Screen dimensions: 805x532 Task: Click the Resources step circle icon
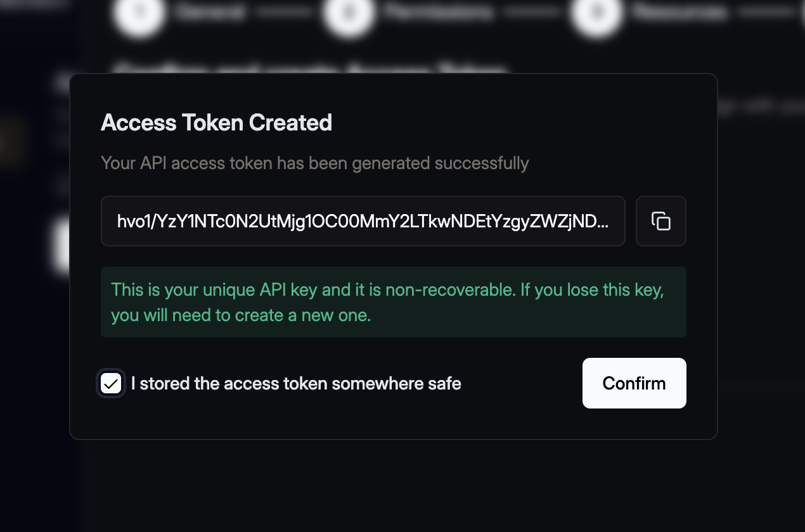pyautogui.click(x=596, y=13)
